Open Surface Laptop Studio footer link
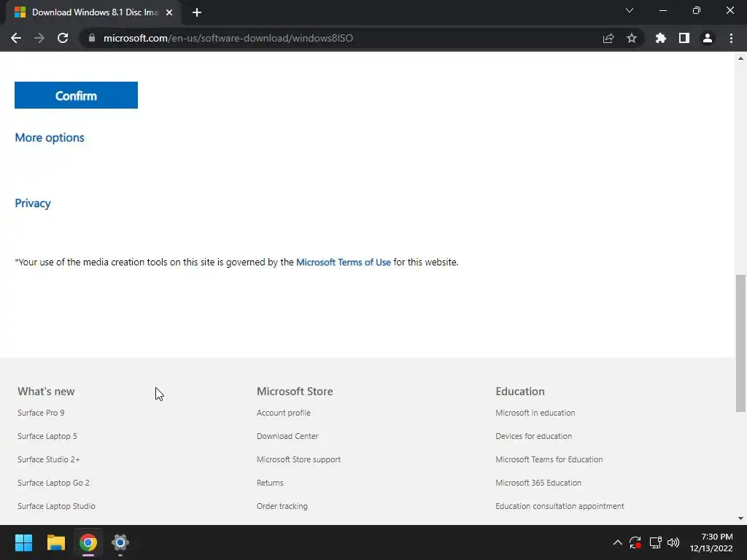The image size is (747, 560). click(x=56, y=506)
